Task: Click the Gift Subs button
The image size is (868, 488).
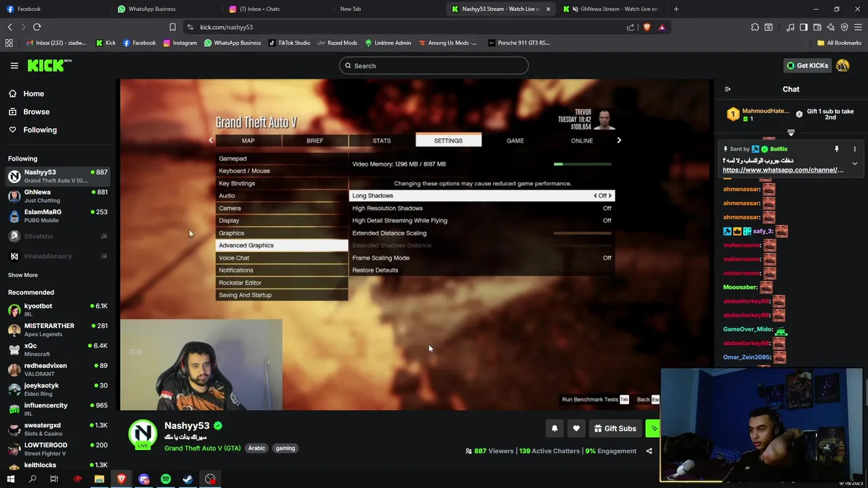Action: [615, 428]
